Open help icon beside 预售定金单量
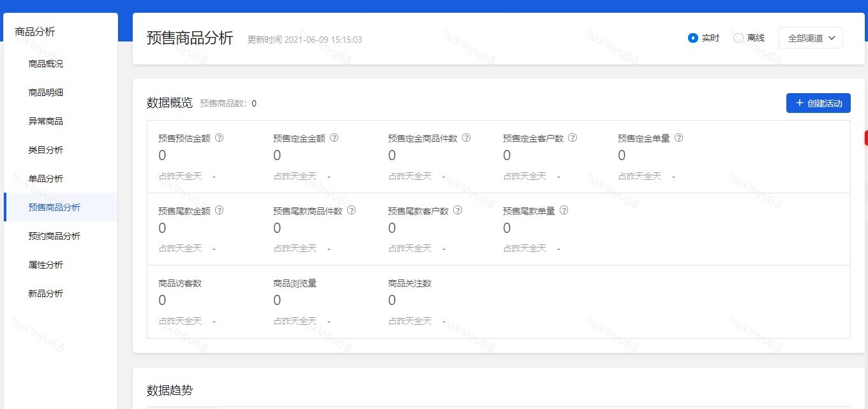The width and height of the screenshot is (868, 409). 678,137
